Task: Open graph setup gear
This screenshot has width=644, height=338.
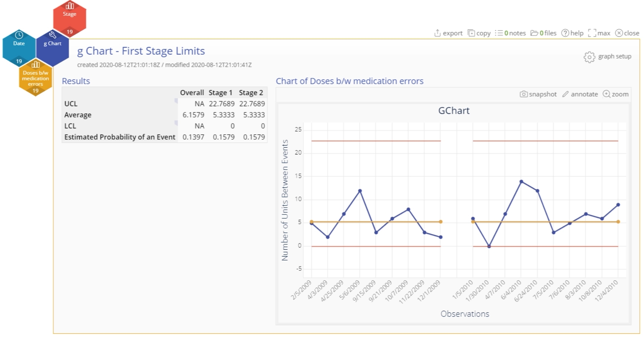Action: 589,57
